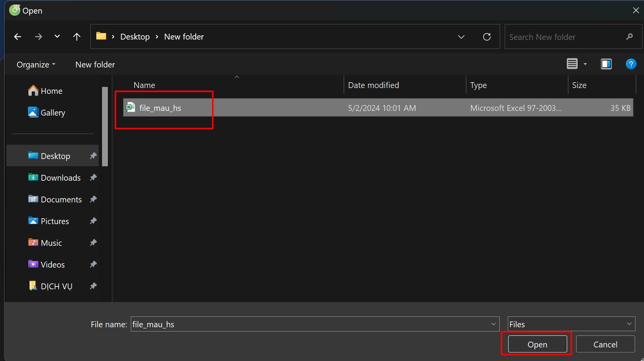The width and height of the screenshot is (644, 361).
Task: Expand the recent locations dropdown arrow
Action: tap(57, 36)
